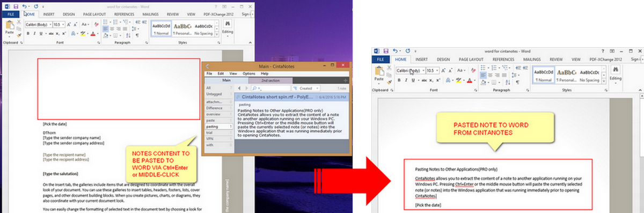Toggle Bold in Word window with pasted note

[x=399, y=80]
